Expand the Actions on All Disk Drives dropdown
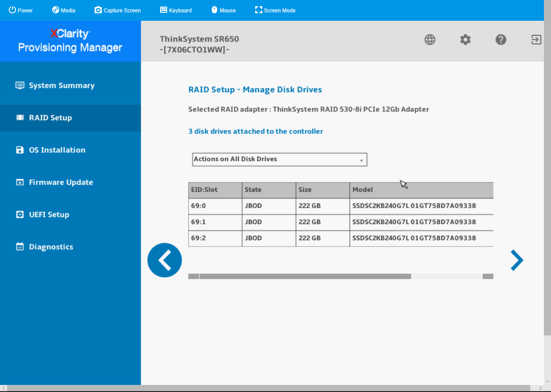The image size is (551, 392). (x=280, y=160)
